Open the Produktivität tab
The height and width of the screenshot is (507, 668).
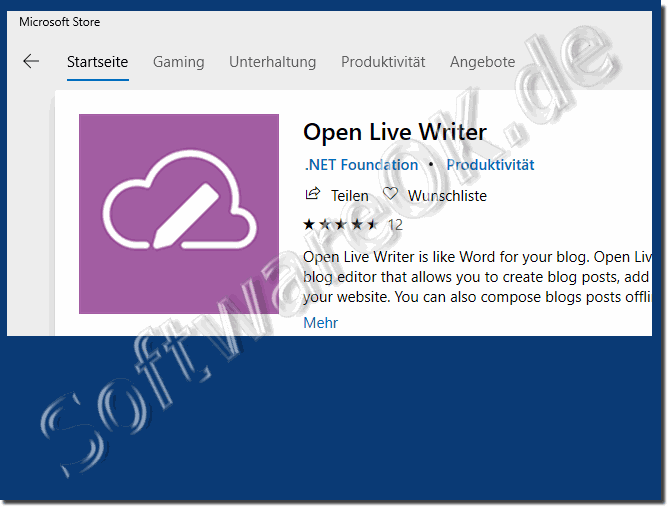383,62
